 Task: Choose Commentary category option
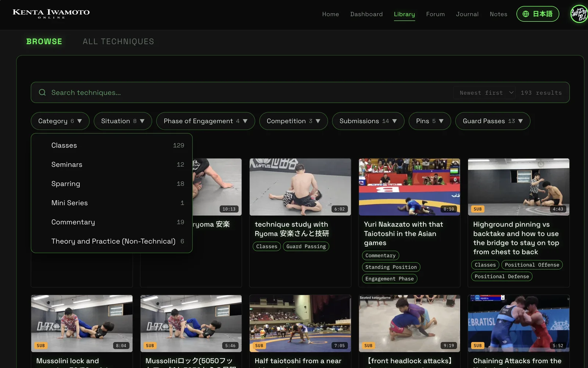point(112,222)
